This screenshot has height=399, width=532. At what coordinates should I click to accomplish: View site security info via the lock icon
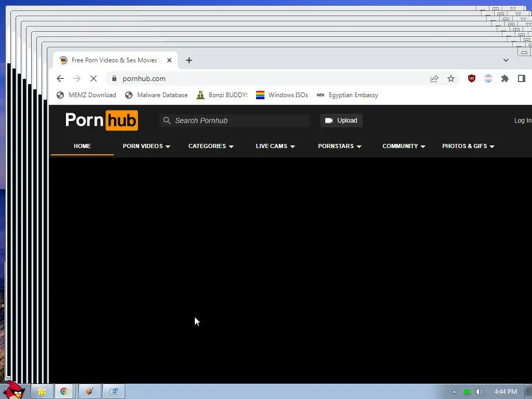pyautogui.click(x=114, y=79)
